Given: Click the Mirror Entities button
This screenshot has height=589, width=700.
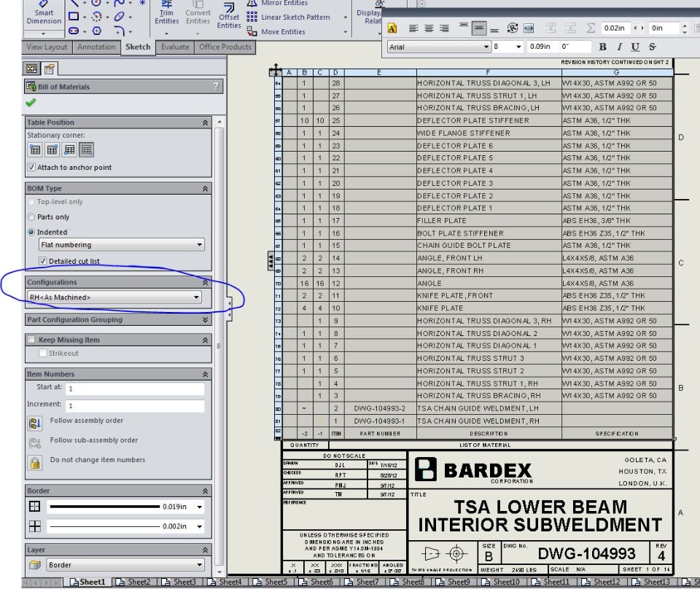Looking at the screenshot, I should 277,3.
